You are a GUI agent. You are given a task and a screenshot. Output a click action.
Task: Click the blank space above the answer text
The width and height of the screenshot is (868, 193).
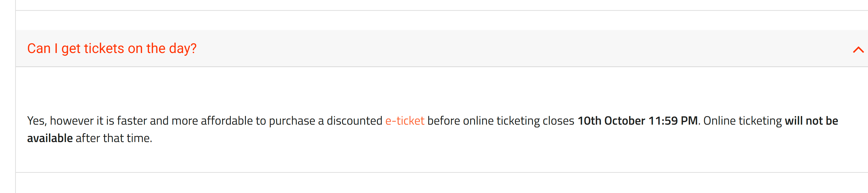tap(438, 89)
